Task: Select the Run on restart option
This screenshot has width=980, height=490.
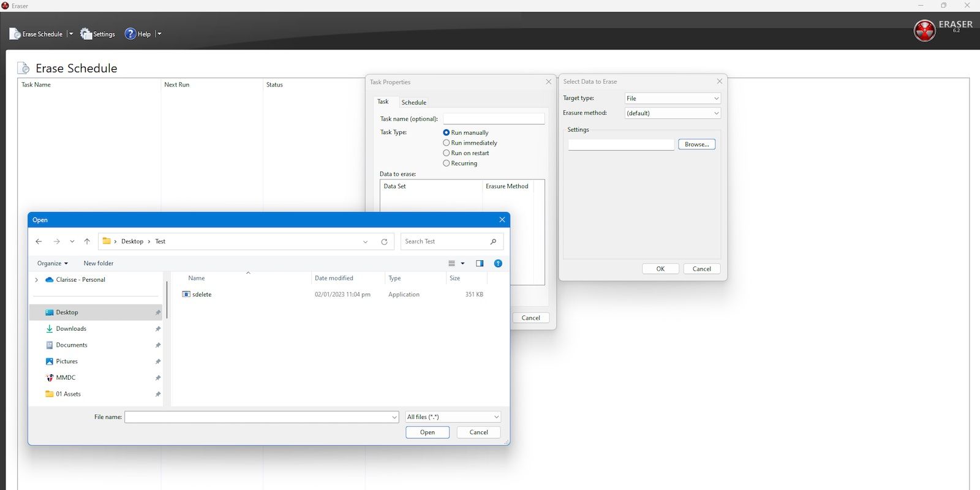Action: point(466,153)
